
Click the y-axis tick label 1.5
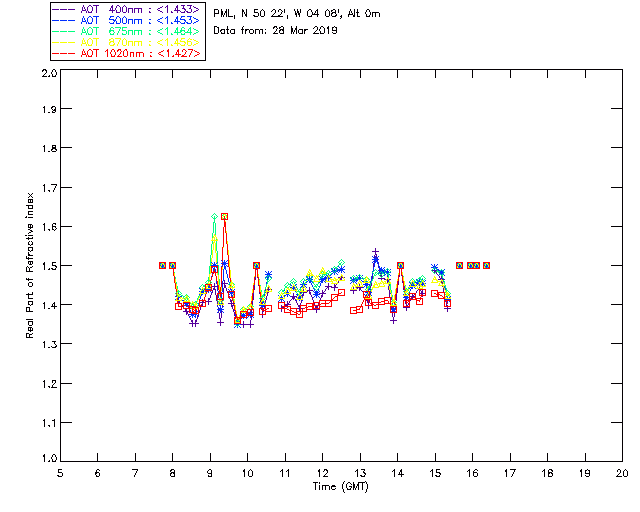click(49, 265)
